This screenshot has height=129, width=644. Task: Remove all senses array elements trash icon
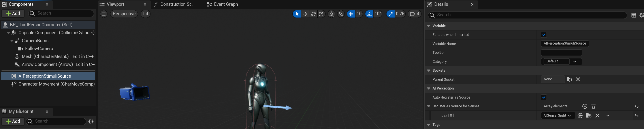593,107
